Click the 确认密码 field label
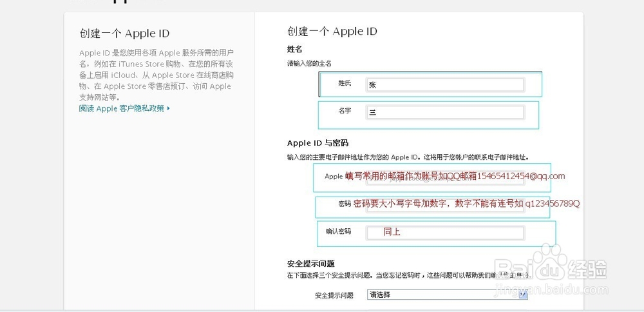This screenshot has width=644, height=312. (339, 231)
